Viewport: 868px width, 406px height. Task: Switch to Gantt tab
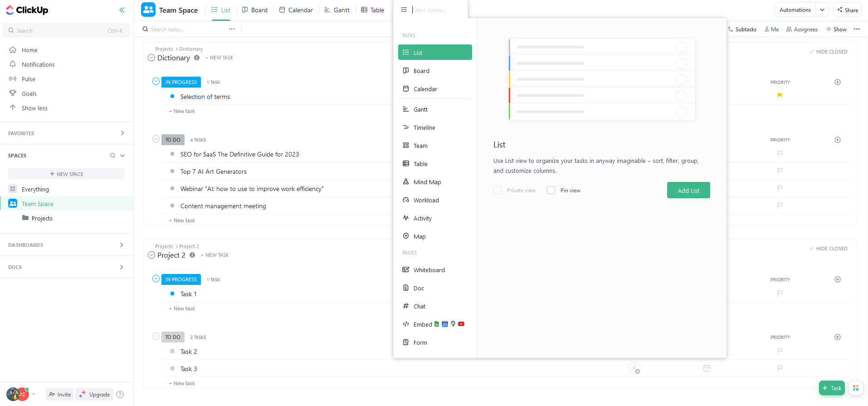pyautogui.click(x=337, y=10)
